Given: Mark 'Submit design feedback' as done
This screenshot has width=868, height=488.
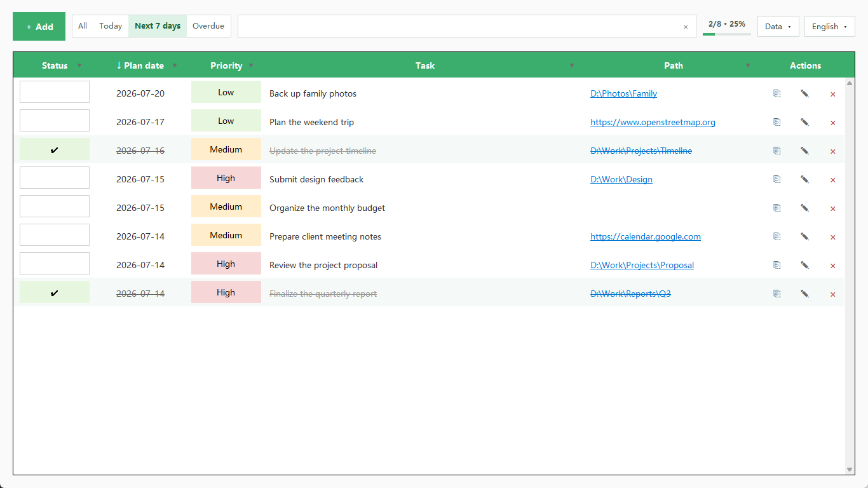Looking at the screenshot, I should click(55, 177).
